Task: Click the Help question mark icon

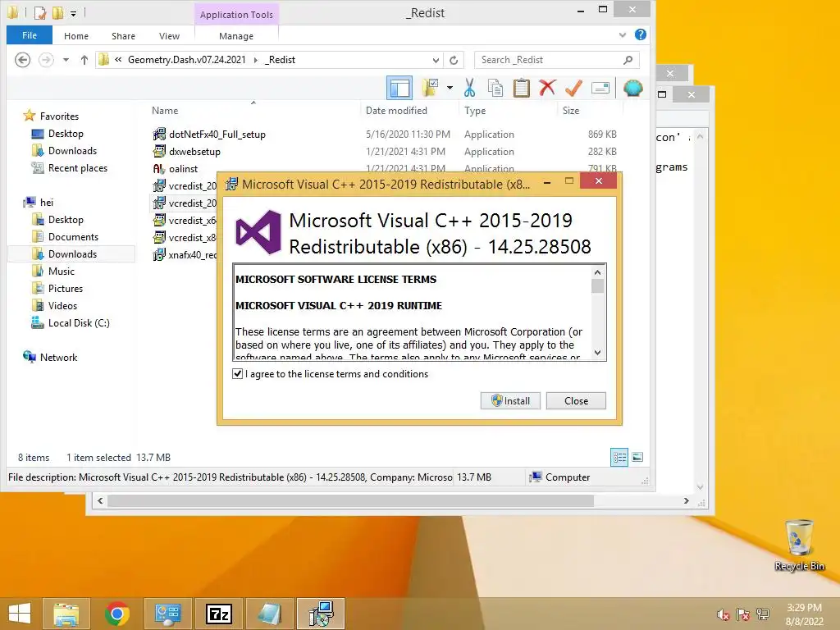Action: [x=640, y=34]
